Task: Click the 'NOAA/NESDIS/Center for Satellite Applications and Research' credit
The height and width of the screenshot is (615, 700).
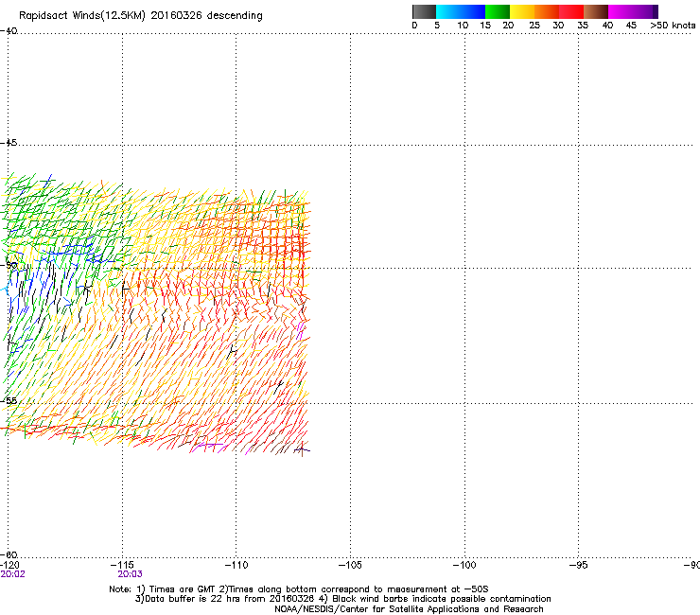Action: coord(409,609)
